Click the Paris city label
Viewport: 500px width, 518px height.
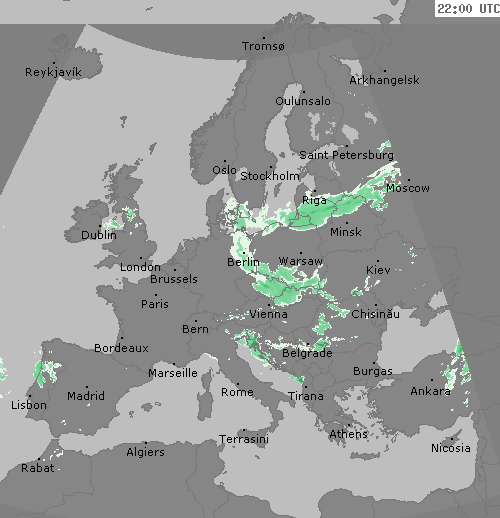click(155, 304)
